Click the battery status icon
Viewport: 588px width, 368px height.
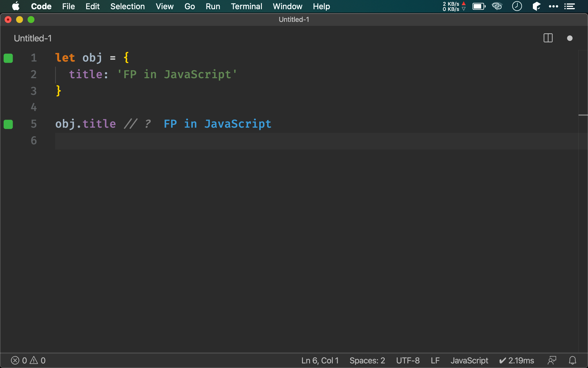[x=479, y=6]
